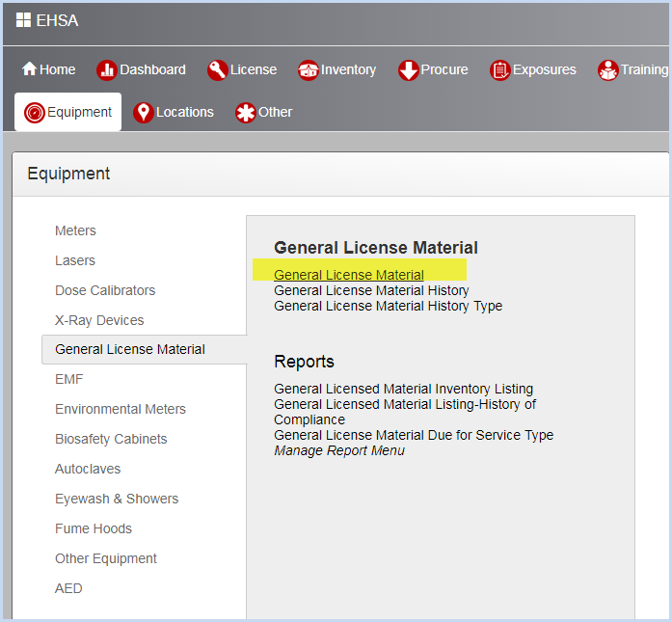Open General License Material History Type link
The width and height of the screenshot is (672, 622).
click(x=389, y=306)
